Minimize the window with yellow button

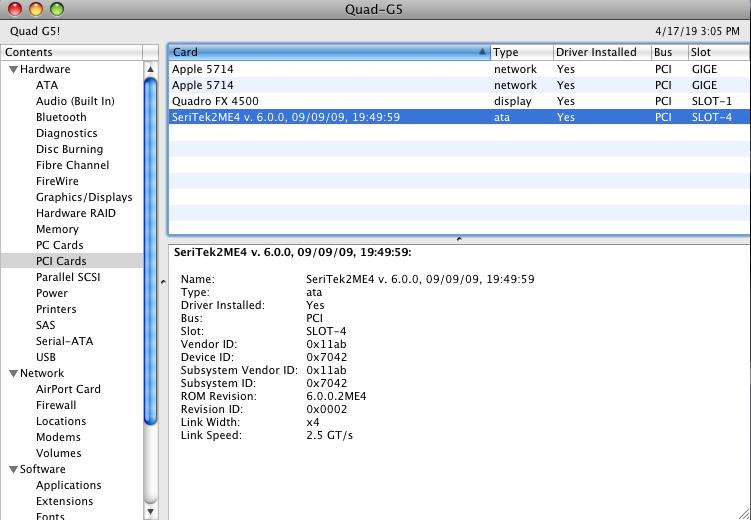[36, 9]
